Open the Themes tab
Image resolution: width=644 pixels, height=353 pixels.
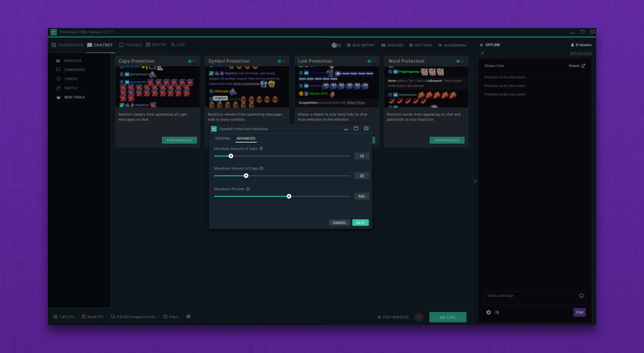(131, 45)
